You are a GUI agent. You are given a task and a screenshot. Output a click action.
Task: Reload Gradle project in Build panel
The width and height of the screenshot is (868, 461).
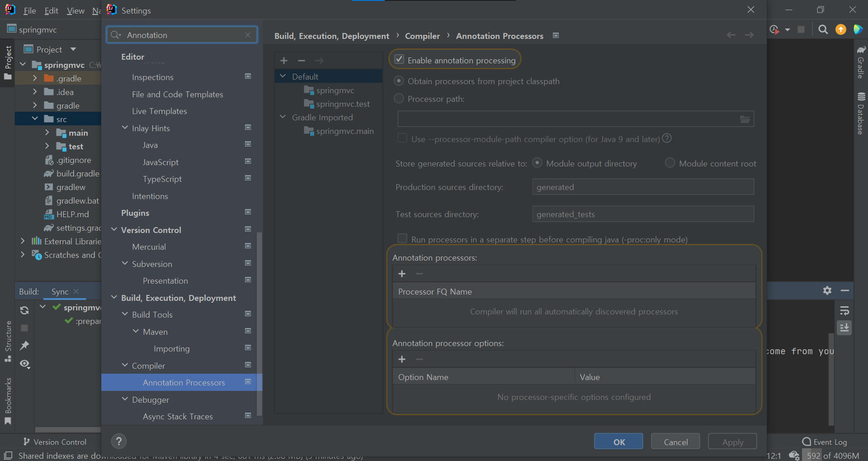[x=24, y=310]
